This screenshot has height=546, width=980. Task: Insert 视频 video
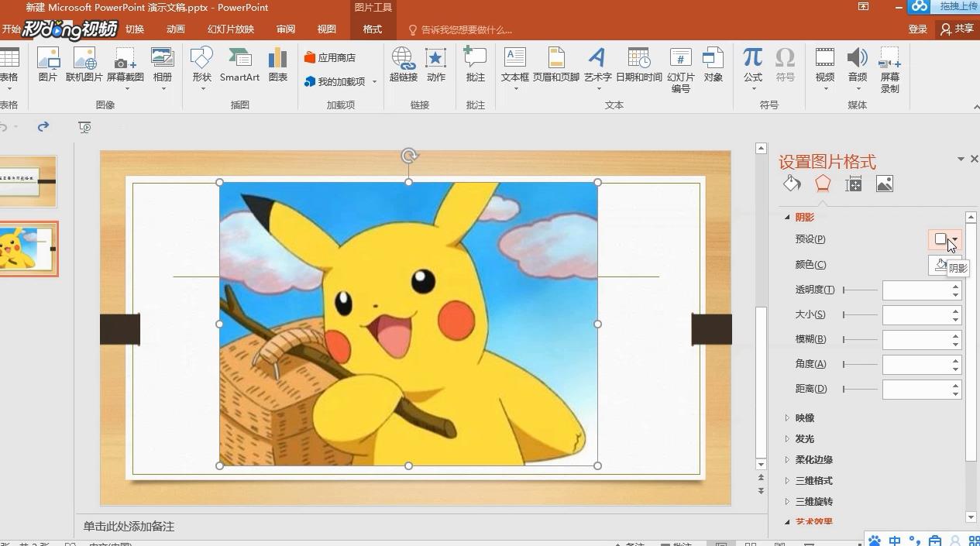click(x=824, y=68)
